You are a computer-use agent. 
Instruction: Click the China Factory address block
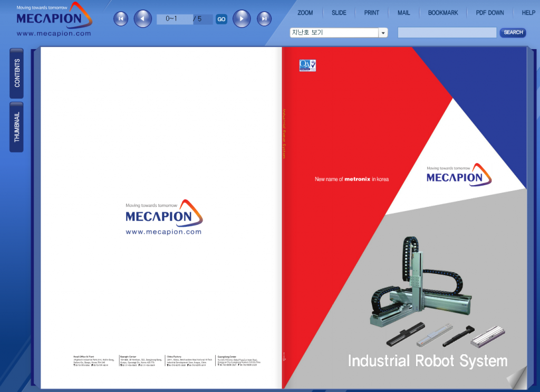(x=189, y=361)
